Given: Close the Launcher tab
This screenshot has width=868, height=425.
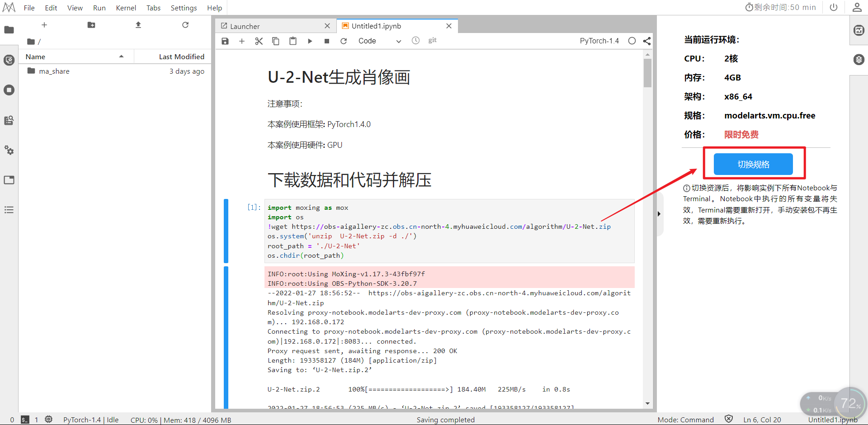Looking at the screenshot, I should click(327, 26).
